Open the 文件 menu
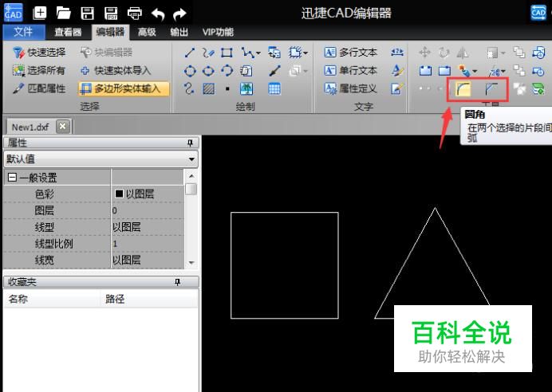552x392 pixels. click(x=24, y=33)
